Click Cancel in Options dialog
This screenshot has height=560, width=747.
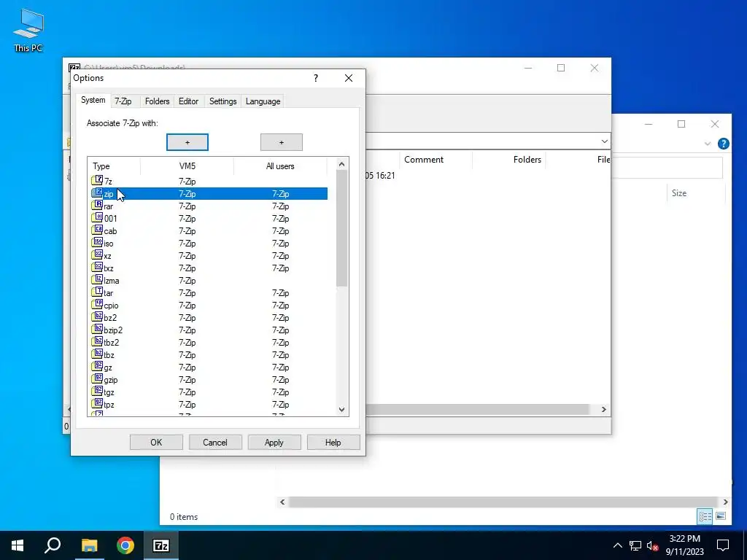click(215, 443)
